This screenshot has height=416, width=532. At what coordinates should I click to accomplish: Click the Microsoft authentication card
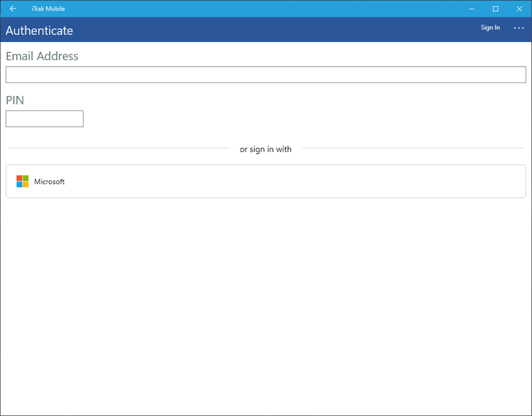point(265,181)
